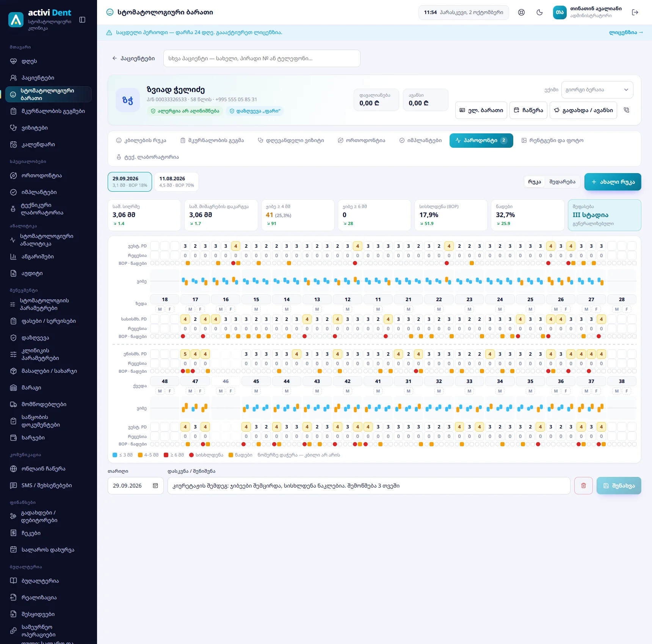This screenshot has height=644, width=652.
Task: Open კალენდარი in sidebar
Action: point(49,144)
